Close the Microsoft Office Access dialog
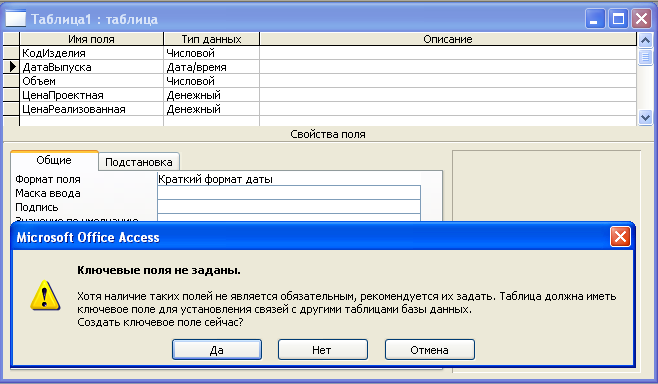This screenshot has width=658, height=384. pos(620,237)
